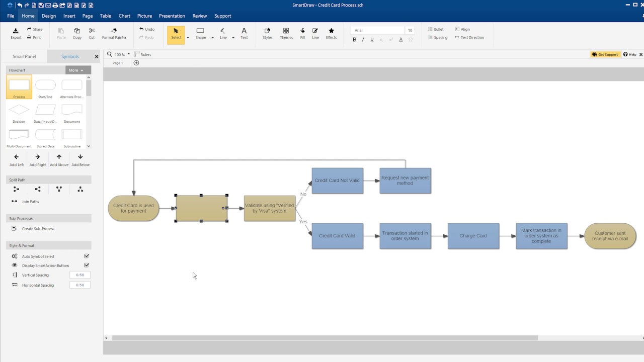
Task: Click the Undo button in the ribbon
Action: (x=147, y=29)
